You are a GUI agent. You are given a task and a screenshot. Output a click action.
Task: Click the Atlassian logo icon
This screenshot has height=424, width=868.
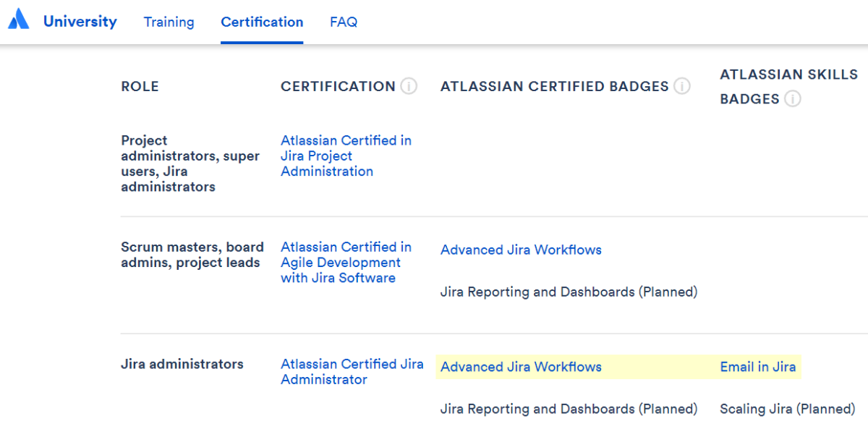(18, 19)
